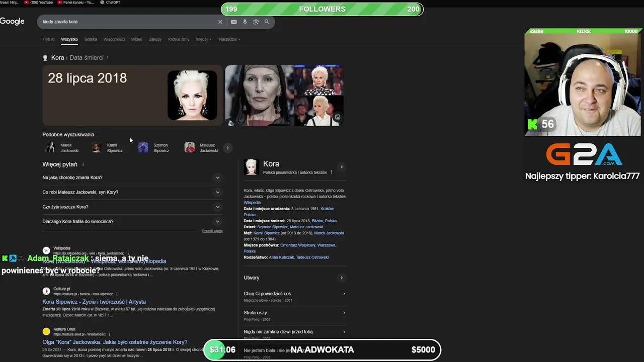Select related search Marek Jackowski
This screenshot has width=644, height=362.
[x=62, y=148]
